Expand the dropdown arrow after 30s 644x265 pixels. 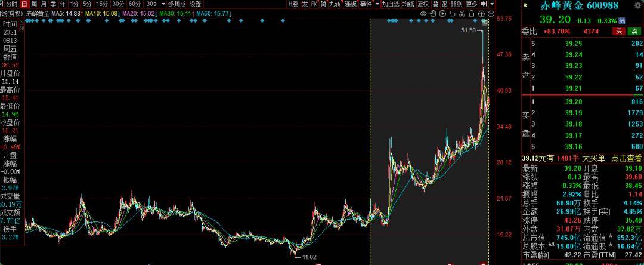coord(163,4)
